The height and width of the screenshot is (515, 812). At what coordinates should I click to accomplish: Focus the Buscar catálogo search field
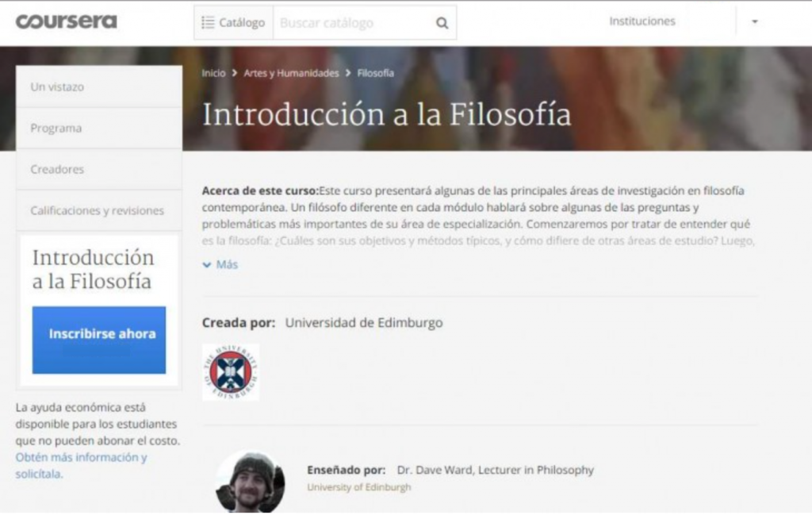[353, 23]
